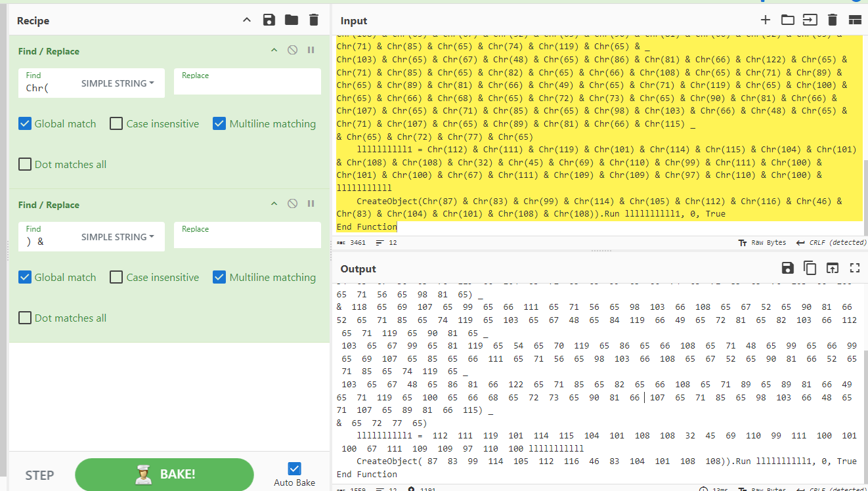Enable Case insensitive in second Find / Replace

click(x=116, y=277)
